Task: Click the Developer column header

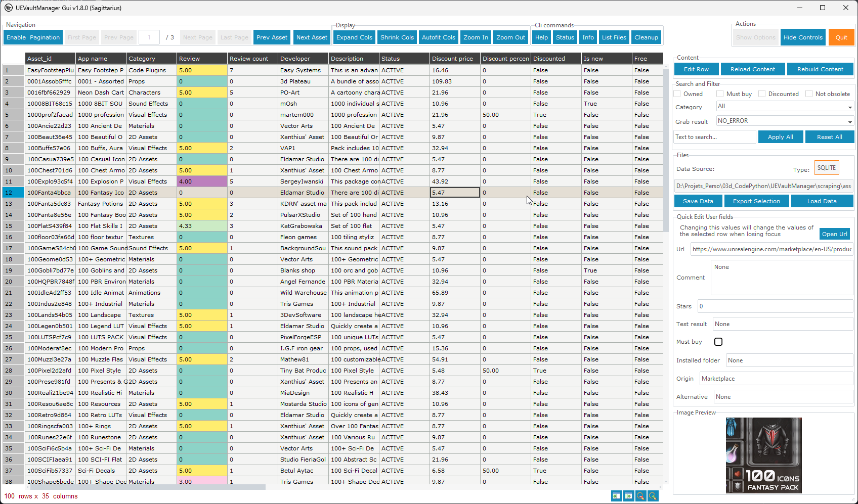Action: click(304, 59)
